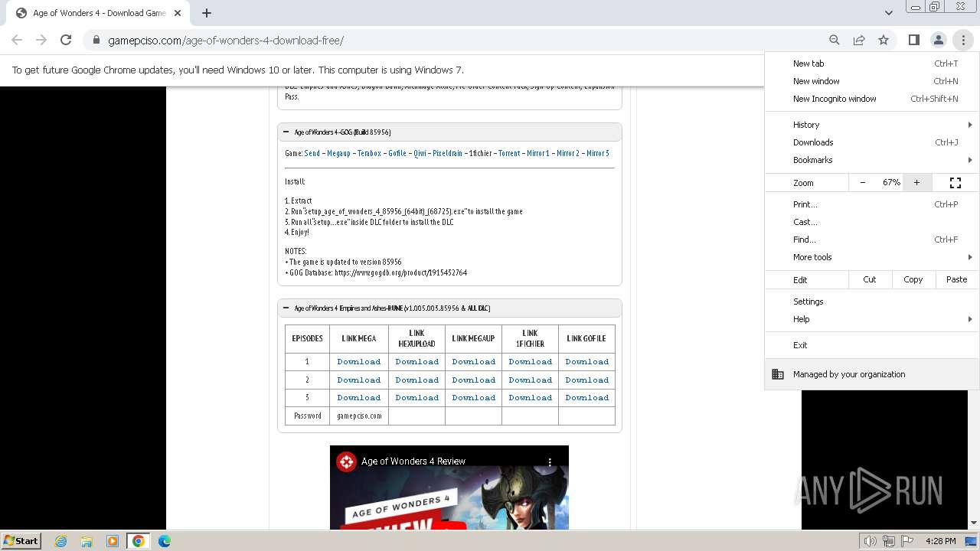
Task: Click Link 1fichier Download for episode 3
Action: click(531, 397)
